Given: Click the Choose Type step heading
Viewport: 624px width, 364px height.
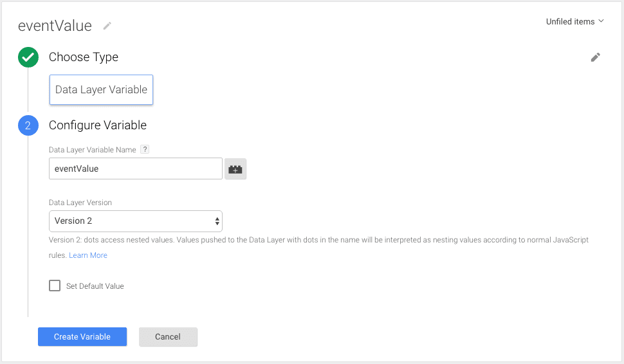Looking at the screenshot, I should [84, 57].
